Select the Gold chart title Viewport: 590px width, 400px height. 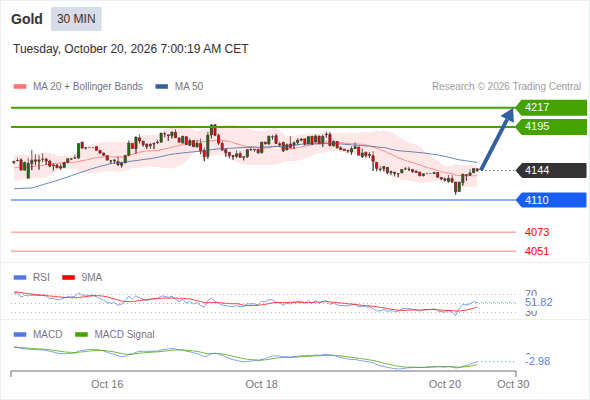pyautogui.click(x=27, y=19)
